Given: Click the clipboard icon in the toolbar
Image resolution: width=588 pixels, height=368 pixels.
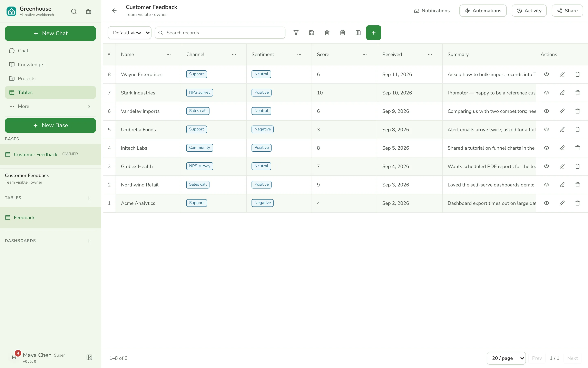Looking at the screenshot, I should tap(343, 33).
